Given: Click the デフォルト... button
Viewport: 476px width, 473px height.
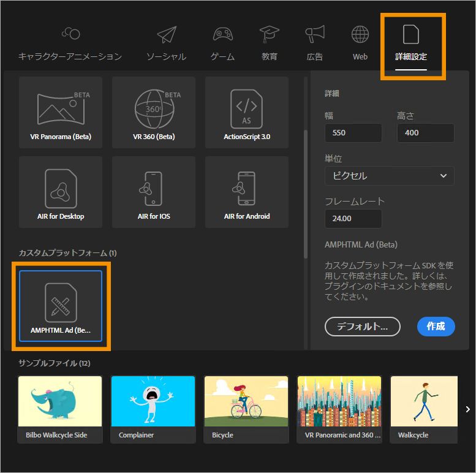Looking at the screenshot, I should pyautogui.click(x=363, y=327).
